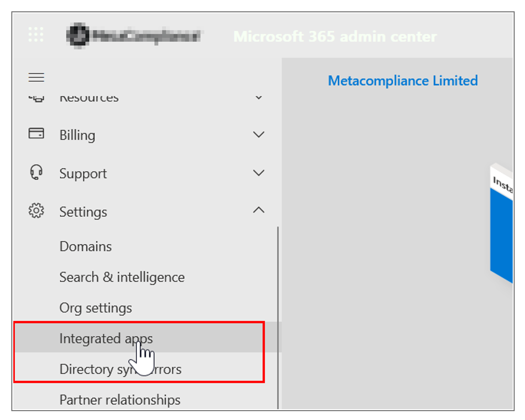Click the Microsoft 365 admin center title
The image size is (525, 420).
(x=335, y=36)
